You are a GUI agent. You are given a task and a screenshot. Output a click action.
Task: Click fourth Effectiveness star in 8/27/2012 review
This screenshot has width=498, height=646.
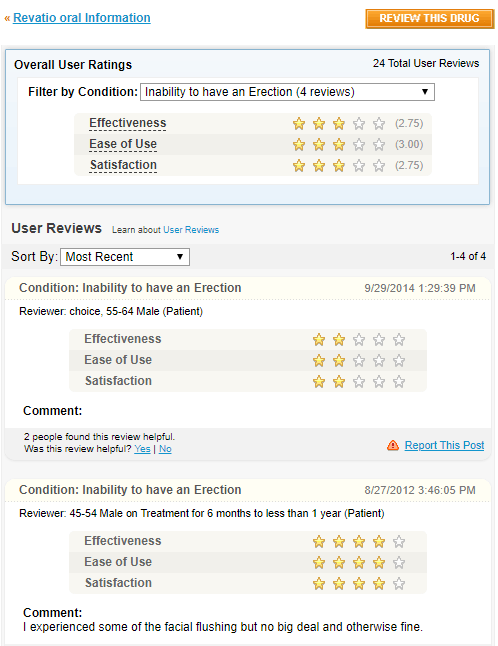[x=379, y=542]
